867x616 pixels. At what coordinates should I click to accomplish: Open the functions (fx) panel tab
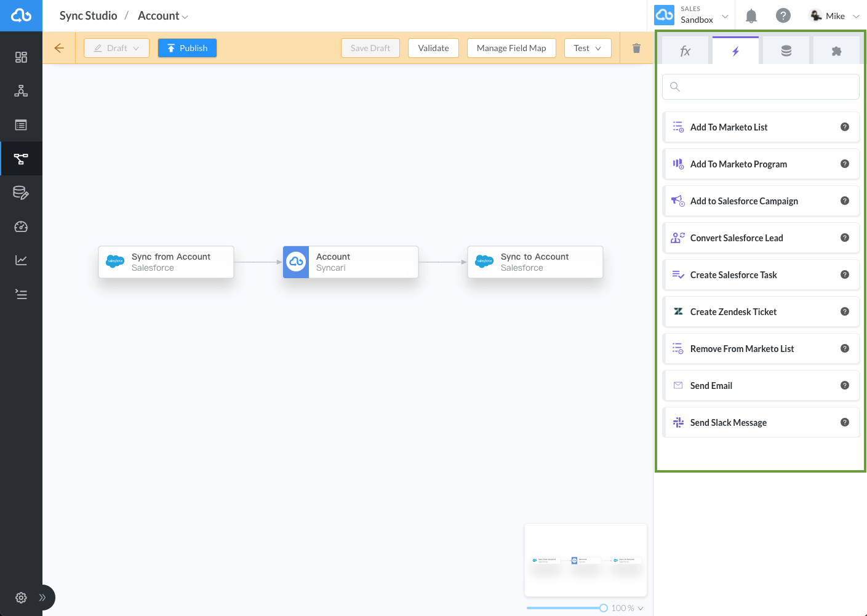click(685, 52)
